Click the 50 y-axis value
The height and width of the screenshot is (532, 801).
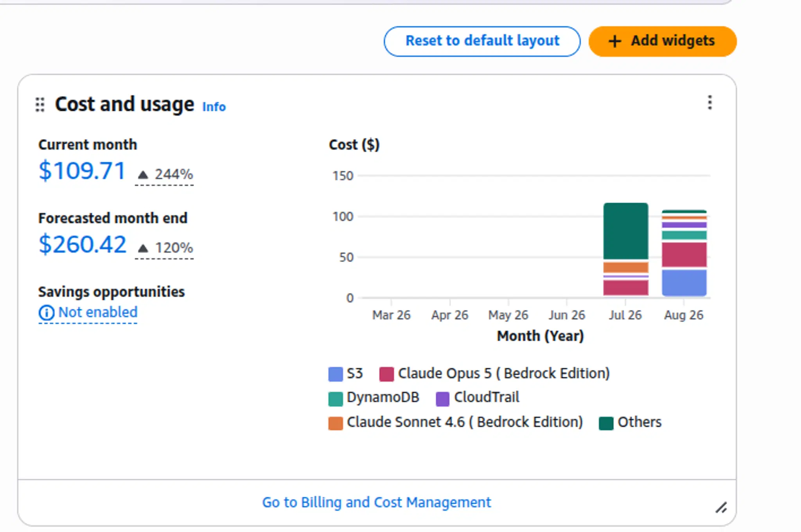pos(347,257)
